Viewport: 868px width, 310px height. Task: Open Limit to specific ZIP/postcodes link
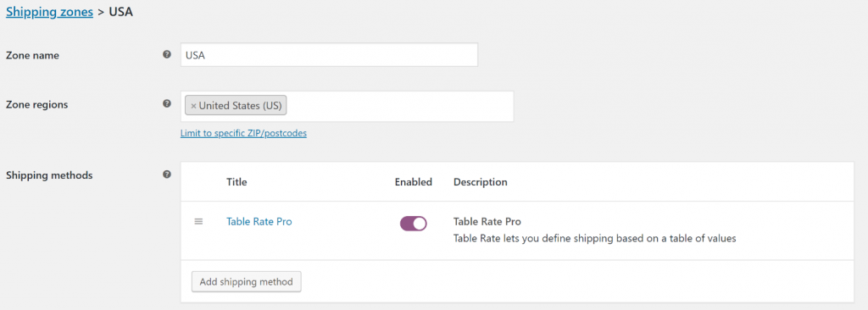tap(243, 134)
